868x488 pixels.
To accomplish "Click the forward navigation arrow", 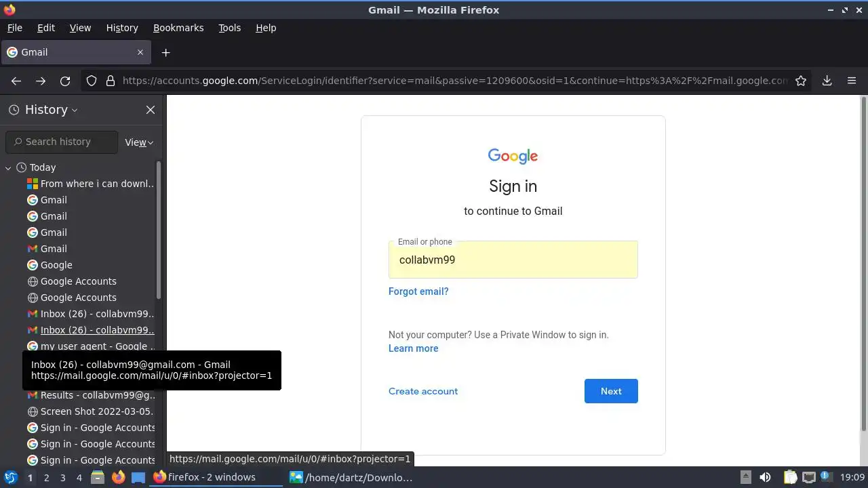I will pyautogui.click(x=41, y=81).
